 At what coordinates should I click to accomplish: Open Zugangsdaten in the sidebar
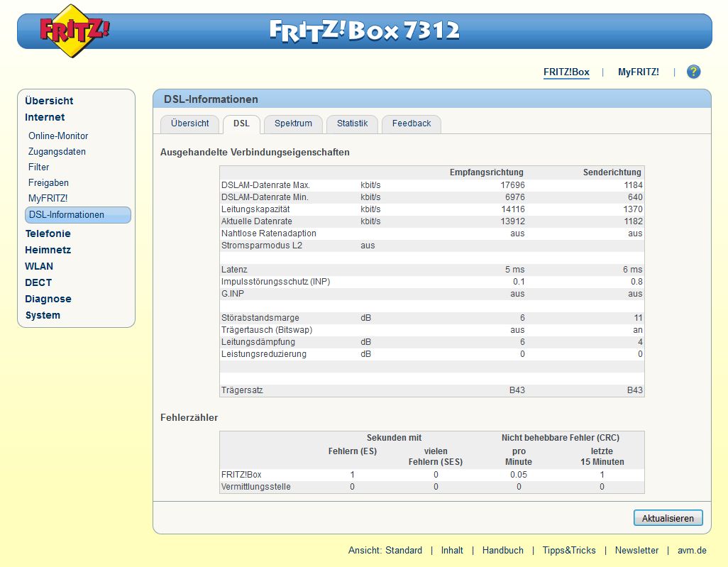[x=57, y=151]
